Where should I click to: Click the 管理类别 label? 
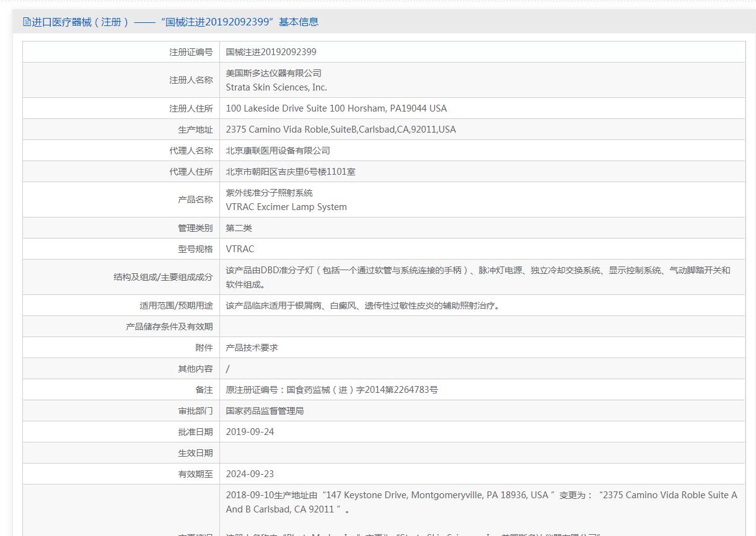tap(195, 228)
